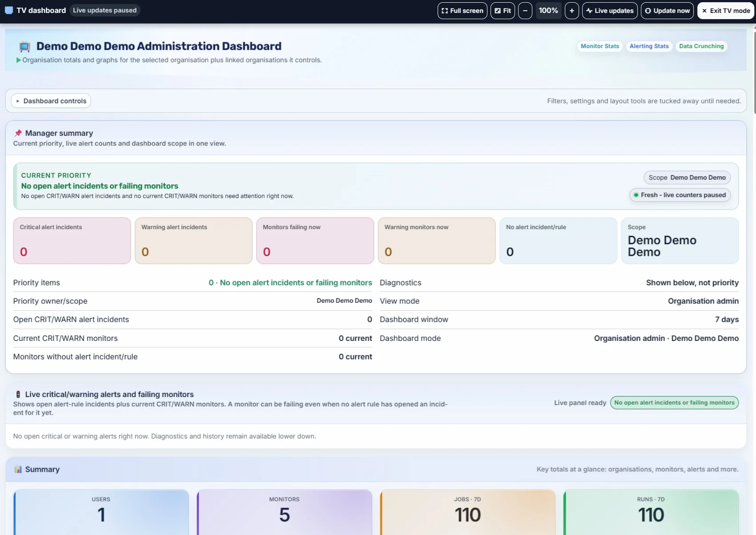The height and width of the screenshot is (535, 756).
Task: Select the No alert incident/rule card
Action: (559, 241)
